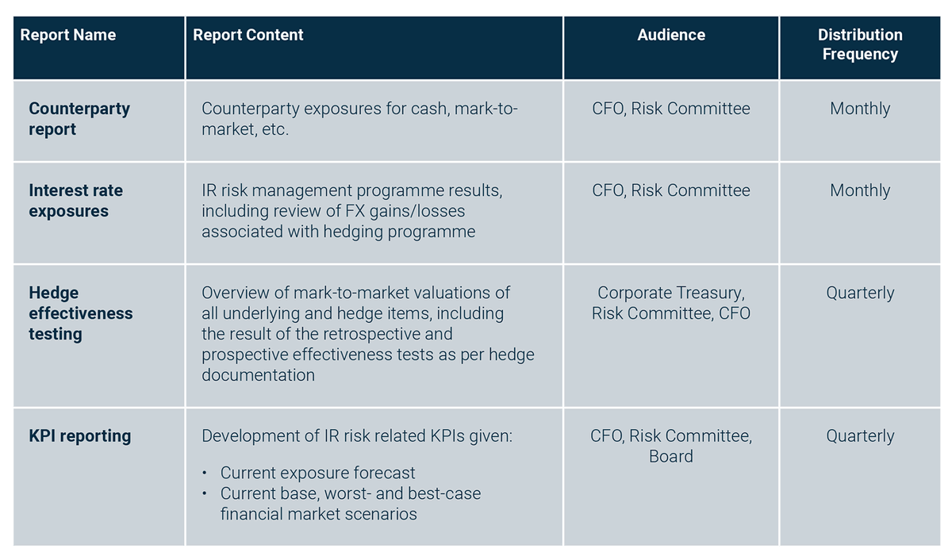Select the Current exposure forecast bullet
The width and height of the screenshot is (952, 560).
click(x=317, y=473)
